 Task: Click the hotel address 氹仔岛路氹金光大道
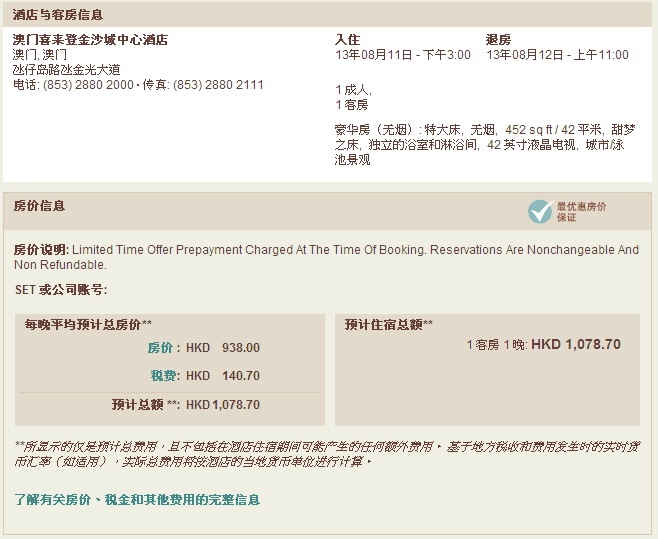tap(66, 70)
